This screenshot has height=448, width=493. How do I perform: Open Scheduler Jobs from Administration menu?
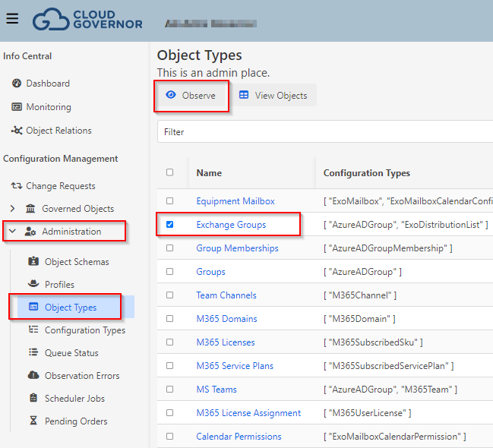(74, 399)
